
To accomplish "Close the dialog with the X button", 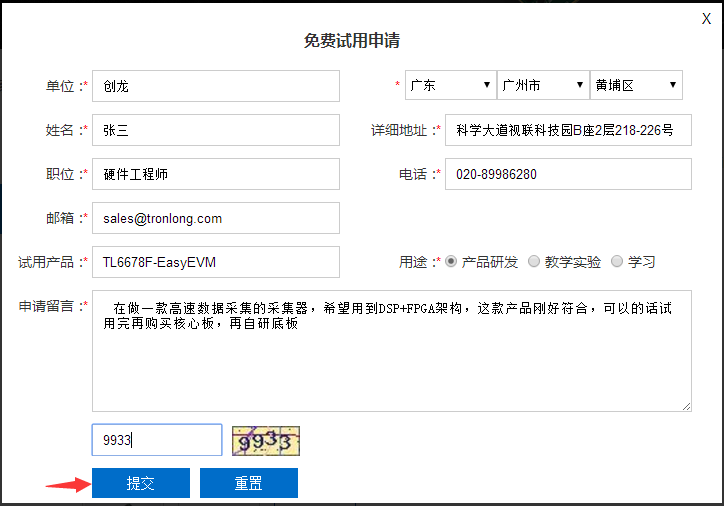I will coord(707,18).
